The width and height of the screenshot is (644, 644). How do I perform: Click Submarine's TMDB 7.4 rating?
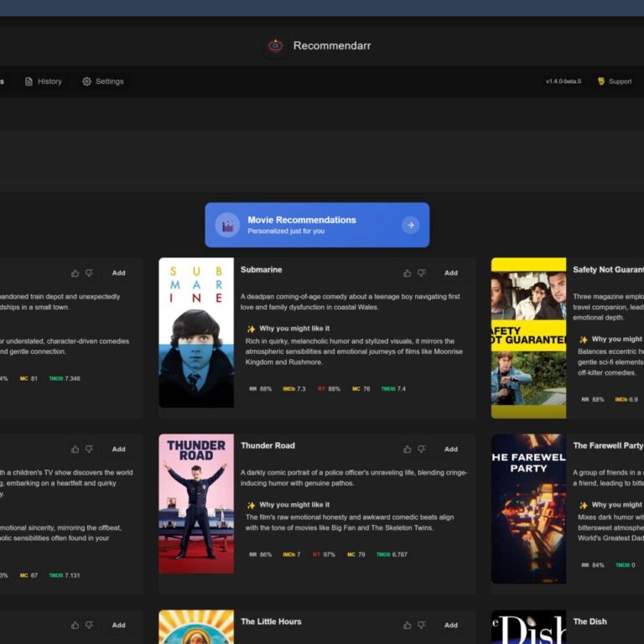point(393,389)
